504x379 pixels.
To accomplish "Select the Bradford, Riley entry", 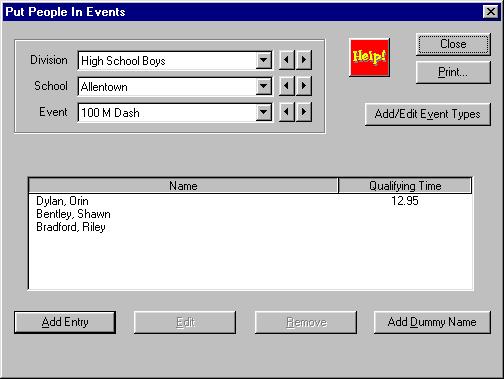I will point(71,227).
